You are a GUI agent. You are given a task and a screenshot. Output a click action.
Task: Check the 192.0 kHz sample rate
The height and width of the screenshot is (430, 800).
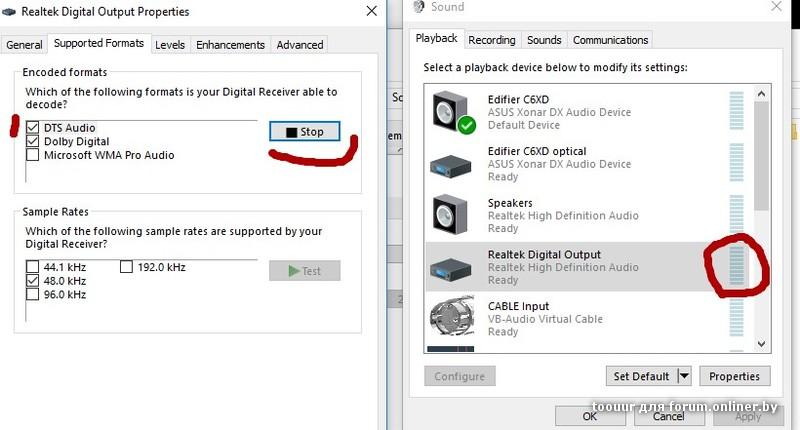pos(127,267)
